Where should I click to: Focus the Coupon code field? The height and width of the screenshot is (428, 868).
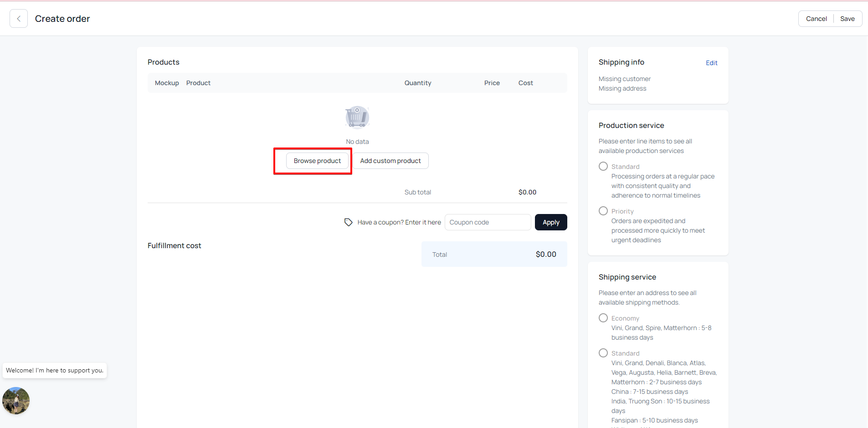click(488, 222)
